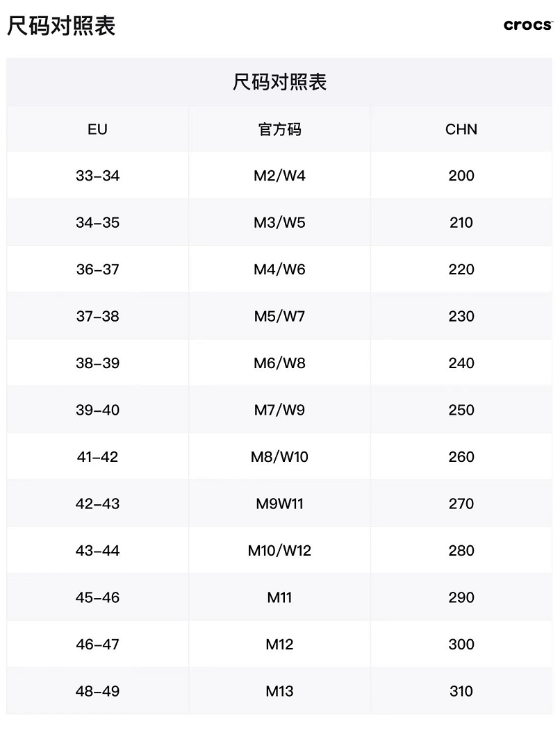
Task: Select the M7/W9 size cell
Action: 279,410
